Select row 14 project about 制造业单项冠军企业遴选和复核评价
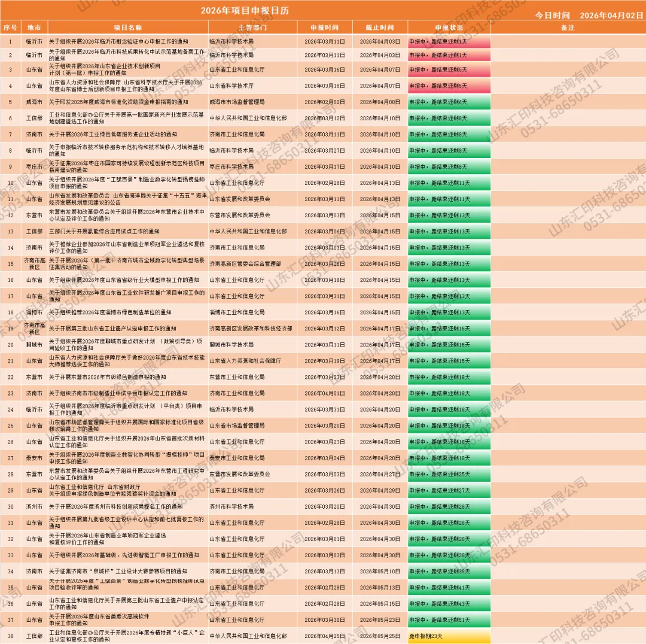Viewport: 646px width, 644px height. pyautogui.click(x=127, y=247)
